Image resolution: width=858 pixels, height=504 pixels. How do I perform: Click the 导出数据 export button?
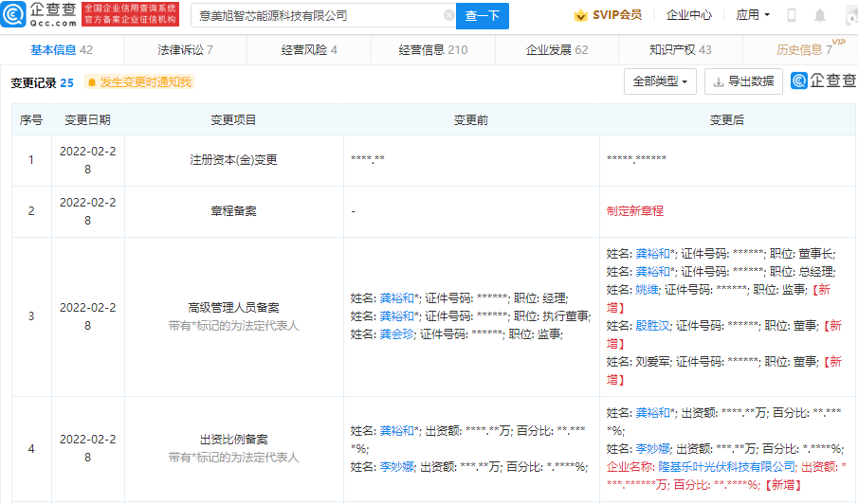(743, 81)
